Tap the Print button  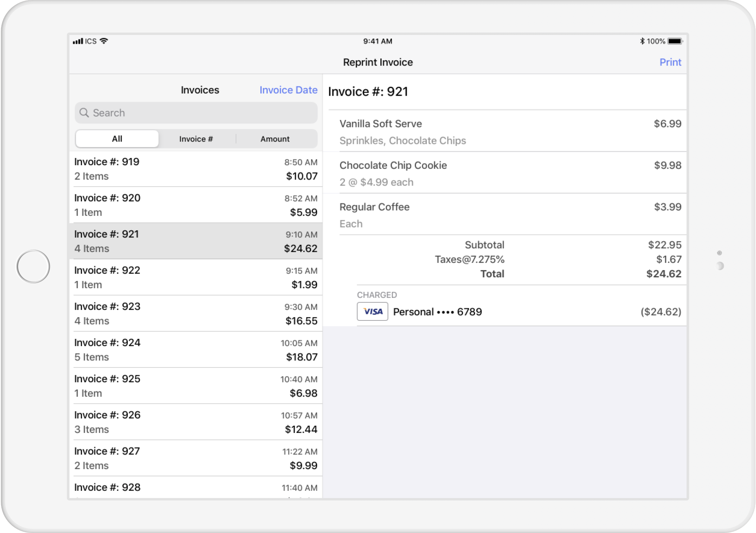(x=670, y=62)
